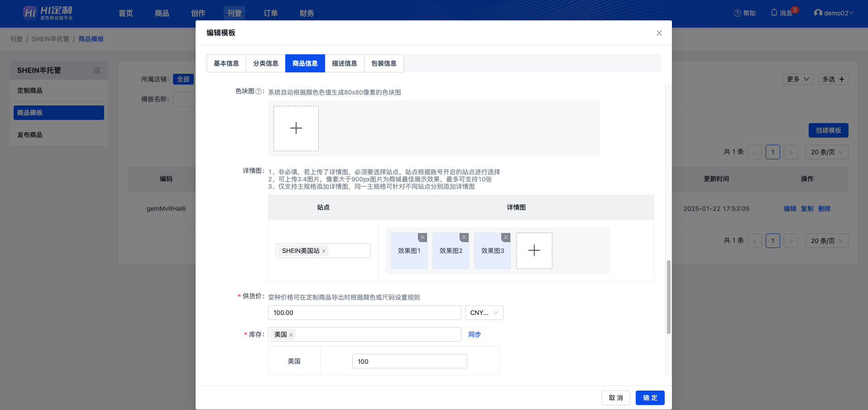The width and height of the screenshot is (868, 410).
Task: Click the 色块图 help question-mark icon
Action: pos(259,91)
